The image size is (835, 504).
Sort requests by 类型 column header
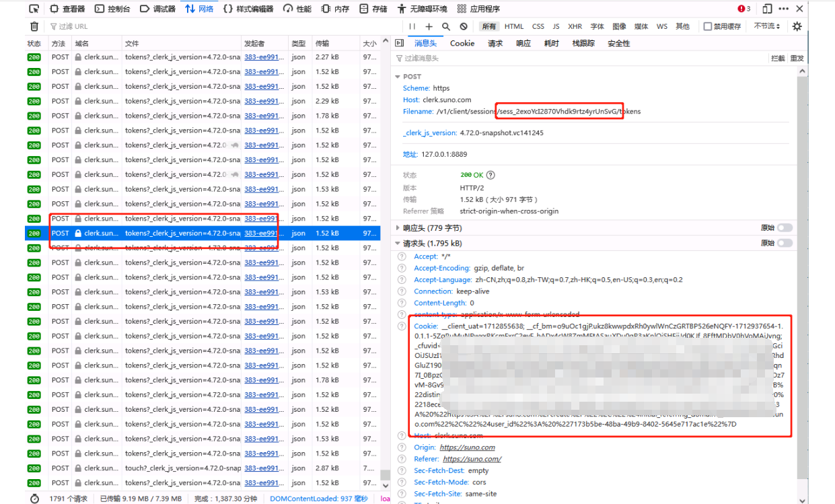point(300,43)
